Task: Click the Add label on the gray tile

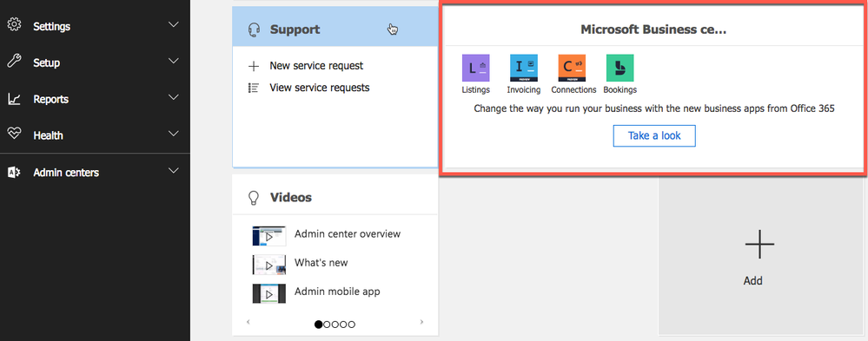Action: tap(752, 281)
